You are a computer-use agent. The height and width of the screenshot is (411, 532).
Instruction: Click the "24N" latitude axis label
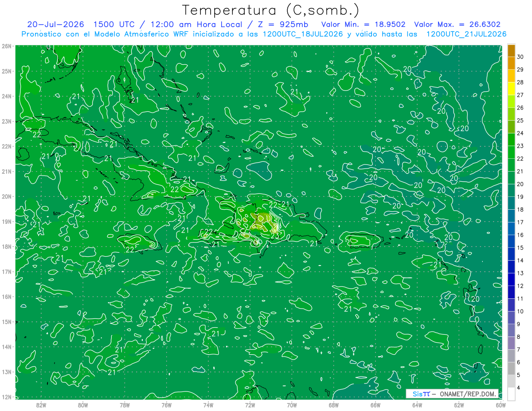coord(6,96)
